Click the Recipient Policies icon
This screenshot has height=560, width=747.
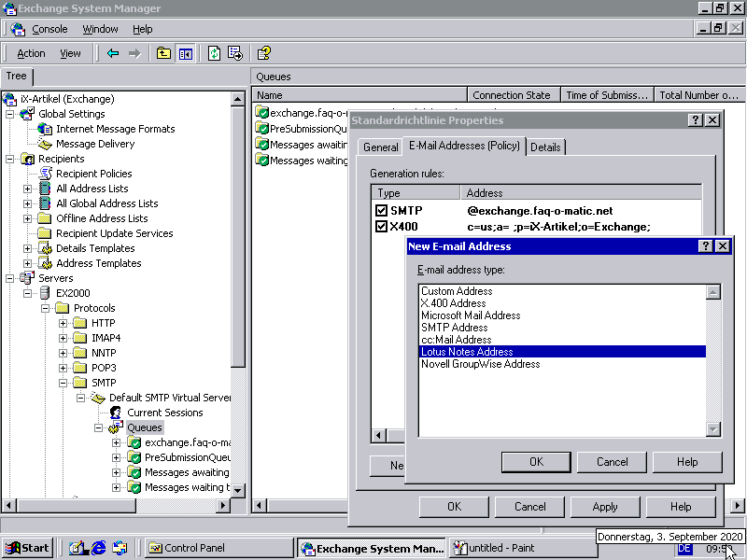[x=45, y=174]
